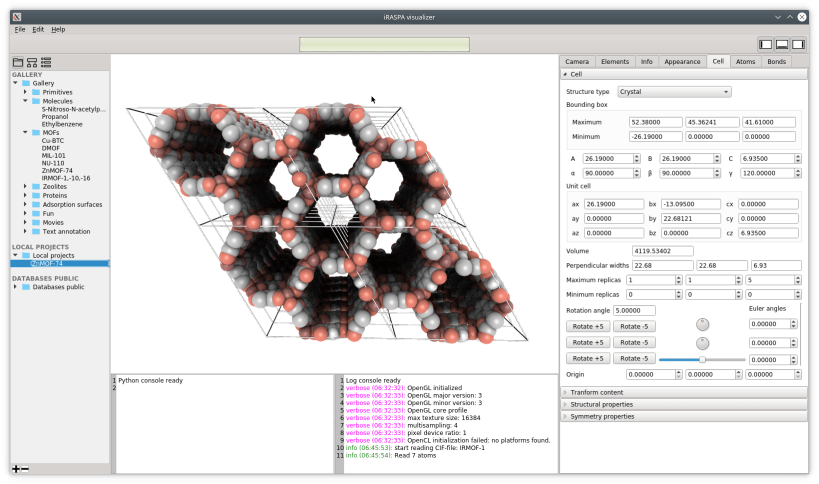Click the Volume value field
The width and height of the screenshot is (819, 484).
662,251
